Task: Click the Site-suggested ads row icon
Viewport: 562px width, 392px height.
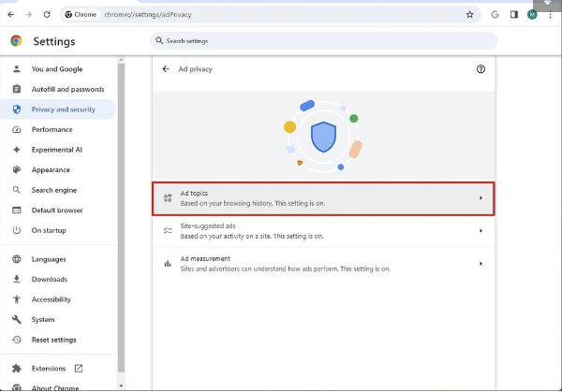Action: pyautogui.click(x=168, y=230)
